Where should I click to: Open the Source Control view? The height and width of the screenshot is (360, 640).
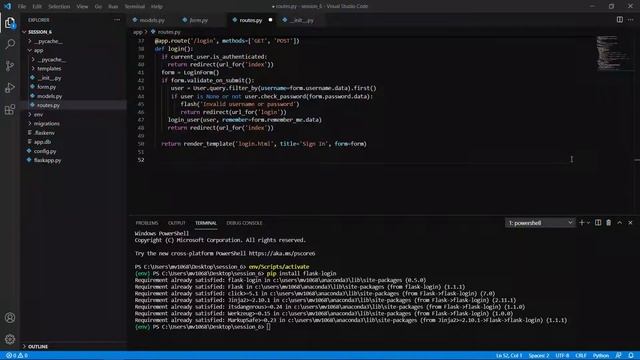pos(10,66)
